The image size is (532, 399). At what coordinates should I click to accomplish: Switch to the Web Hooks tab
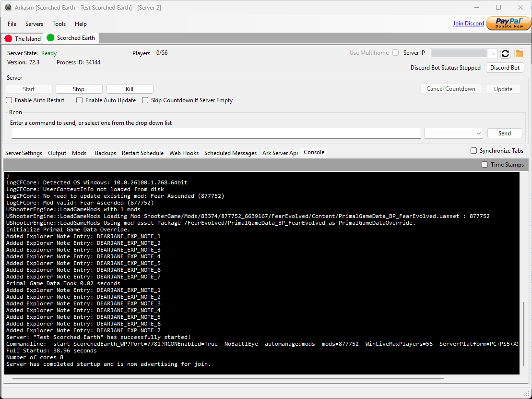tap(184, 153)
